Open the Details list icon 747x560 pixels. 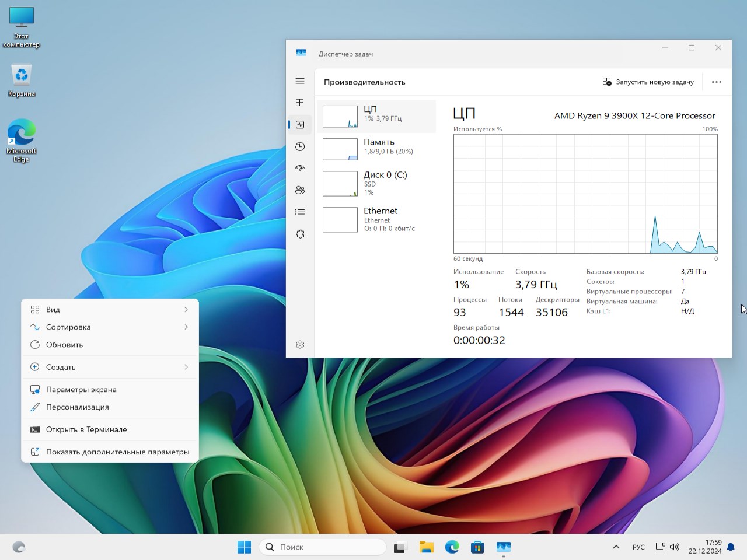point(300,212)
